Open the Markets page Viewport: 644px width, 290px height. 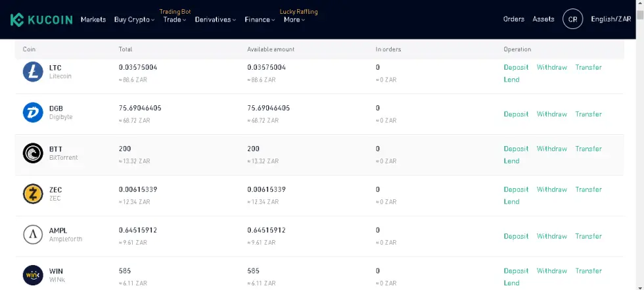point(93,19)
